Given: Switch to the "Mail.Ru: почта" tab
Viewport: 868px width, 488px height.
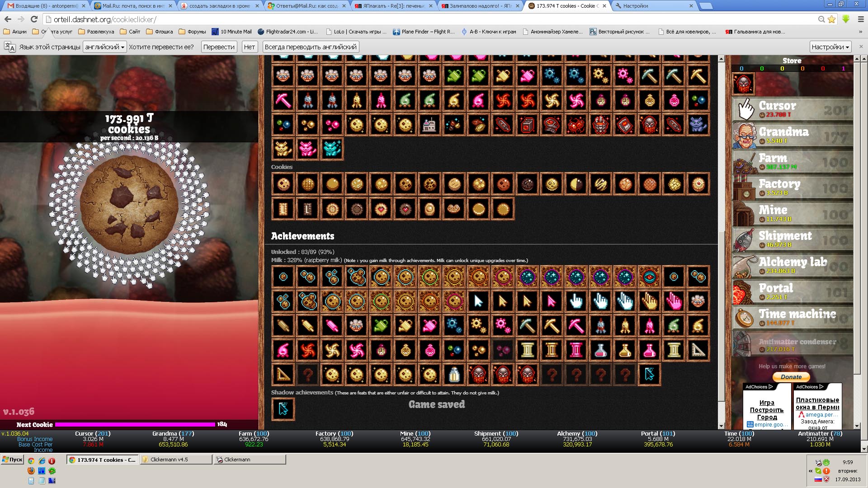Looking at the screenshot, I should (x=132, y=6).
